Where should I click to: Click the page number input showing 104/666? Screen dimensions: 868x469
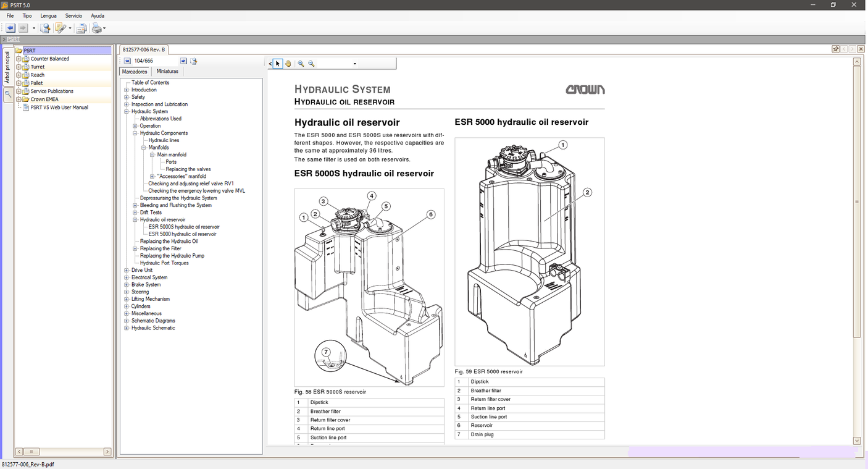[144, 61]
